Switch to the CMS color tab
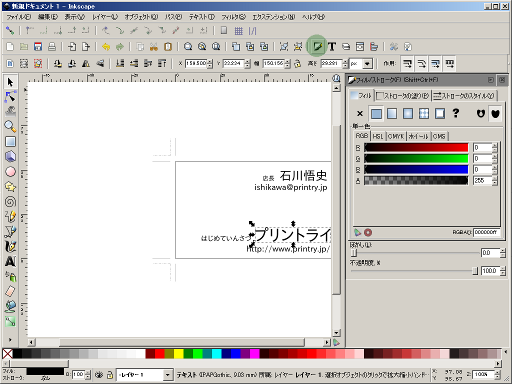The height and width of the screenshot is (384, 512). click(439, 136)
